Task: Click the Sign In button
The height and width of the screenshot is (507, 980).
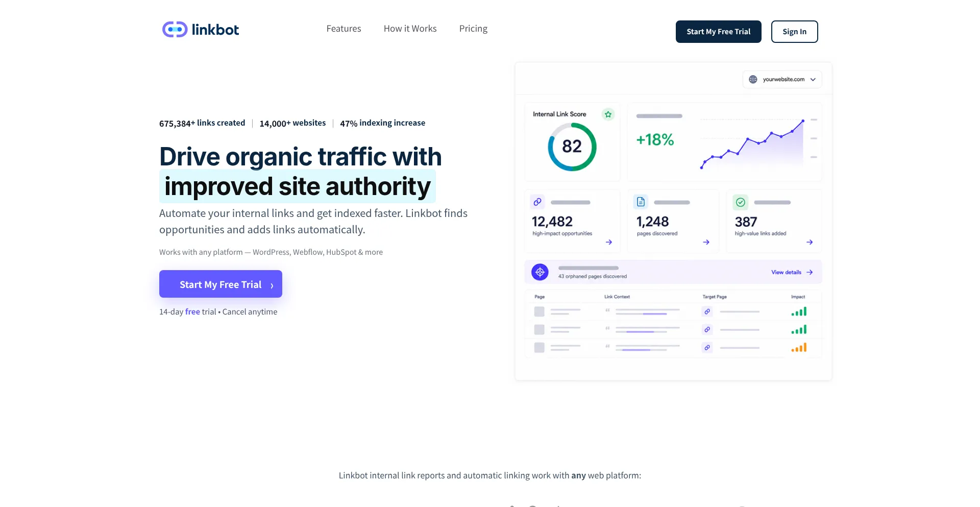Action: coord(794,32)
